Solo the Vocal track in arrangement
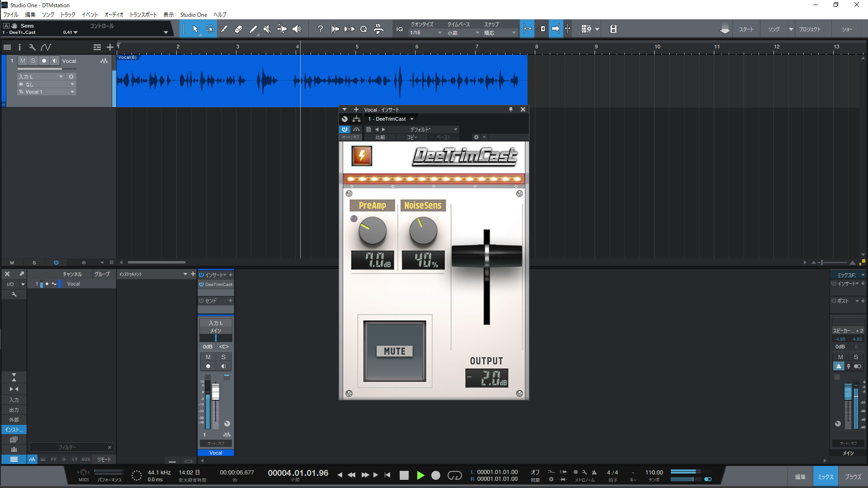The image size is (868, 488). (33, 61)
